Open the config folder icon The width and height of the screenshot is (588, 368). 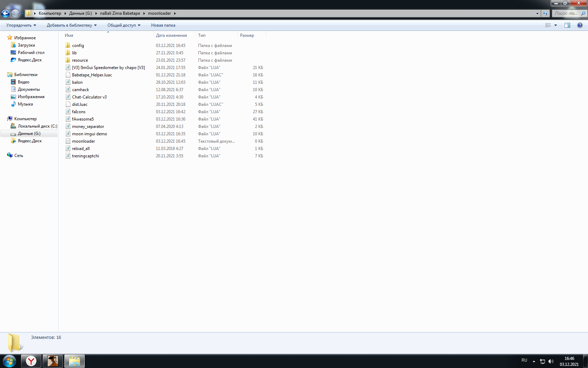point(68,46)
